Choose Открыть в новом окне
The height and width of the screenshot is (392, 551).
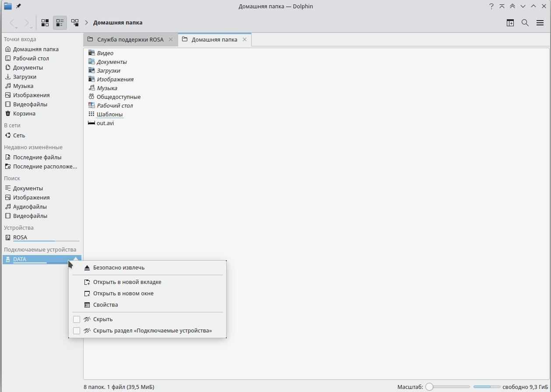(x=147, y=293)
